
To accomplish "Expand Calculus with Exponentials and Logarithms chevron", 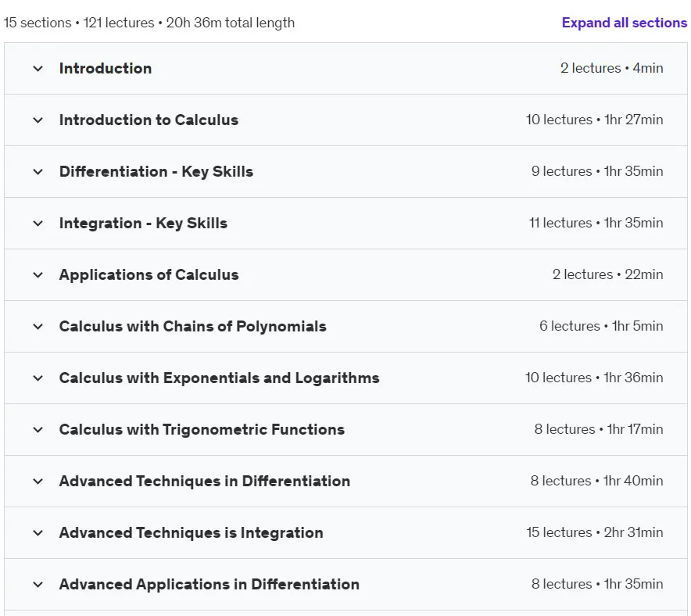I will click(x=38, y=378).
